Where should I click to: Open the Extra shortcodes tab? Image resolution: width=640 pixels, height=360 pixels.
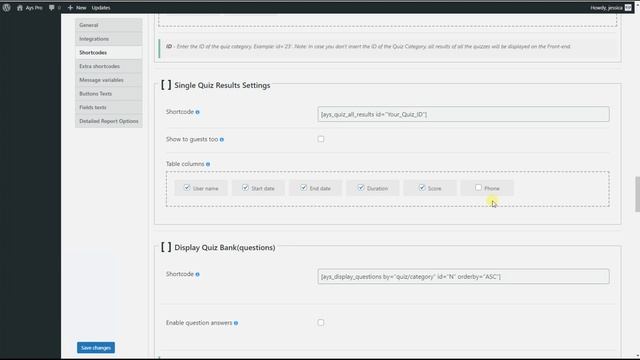(109, 66)
